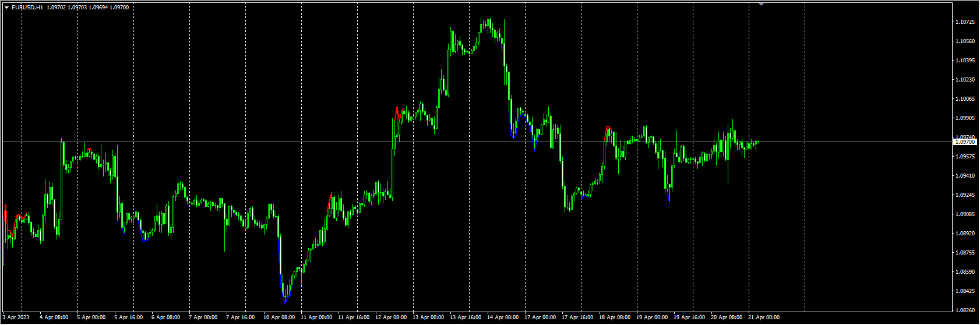Click the 12 Apr 08:00 time label
This screenshot has width=980, height=325.
391,317
